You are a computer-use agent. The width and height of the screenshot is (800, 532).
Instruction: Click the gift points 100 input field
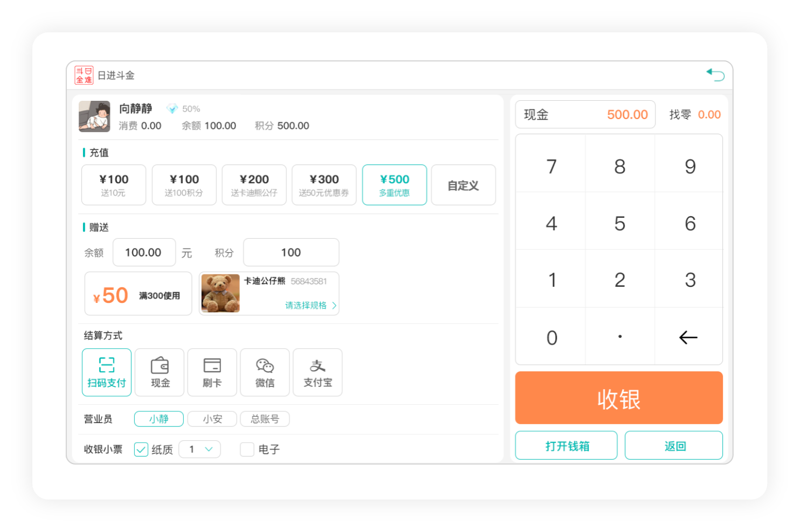[x=291, y=252]
